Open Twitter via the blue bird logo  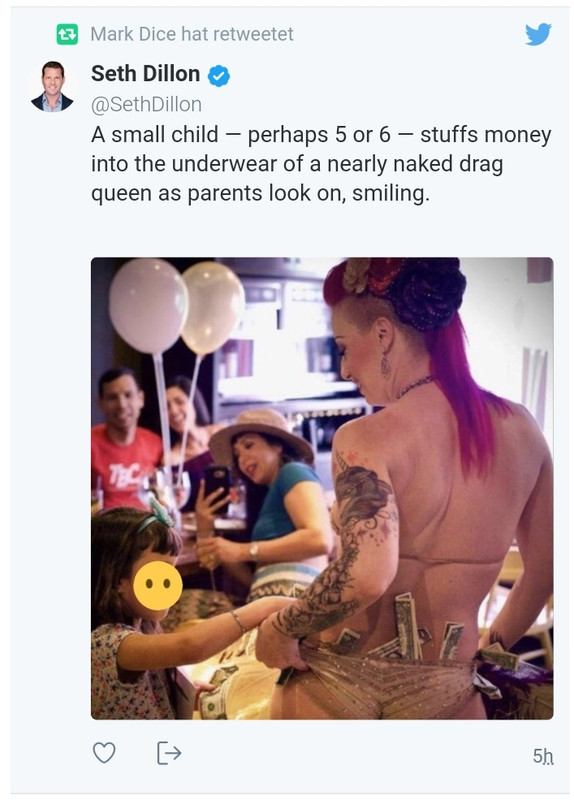click(x=538, y=34)
